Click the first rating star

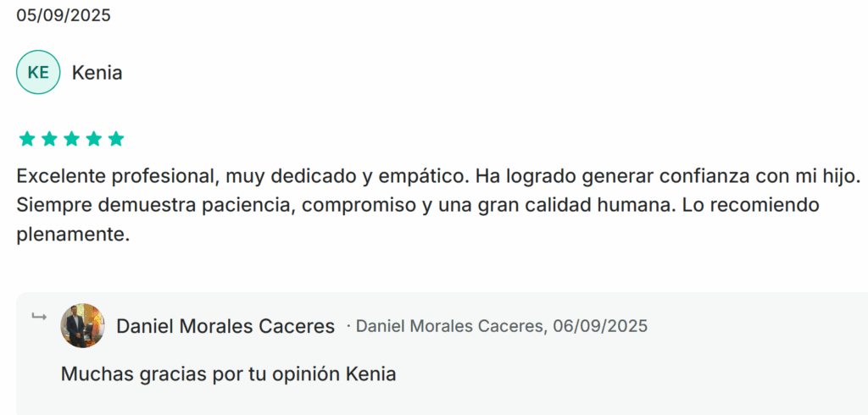point(26,139)
